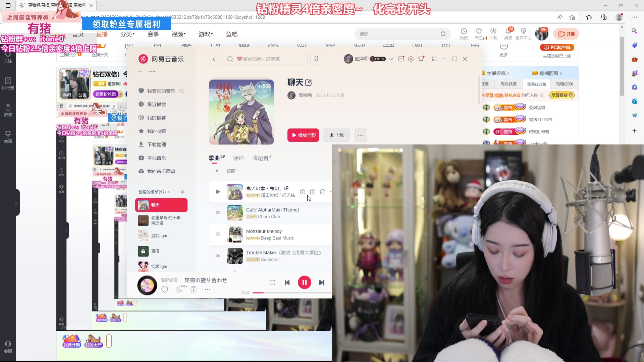
Task: Click the music search field
Action: [264, 59]
